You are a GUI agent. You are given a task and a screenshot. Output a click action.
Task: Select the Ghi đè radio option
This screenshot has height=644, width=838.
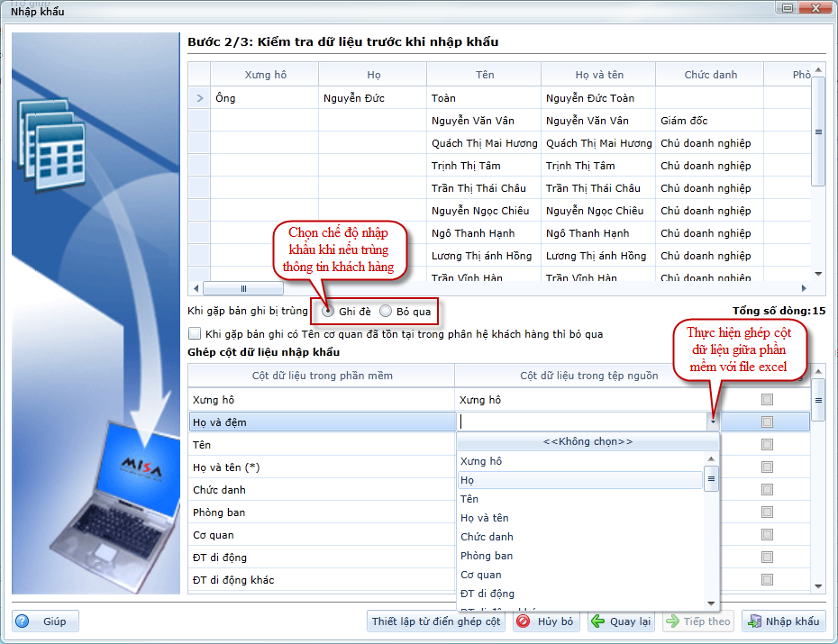point(329,312)
